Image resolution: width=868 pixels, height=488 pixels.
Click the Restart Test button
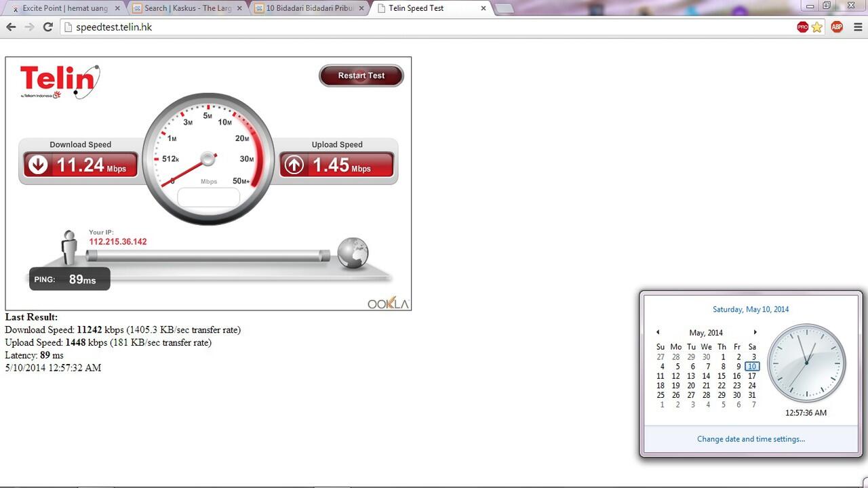(x=361, y=76)
